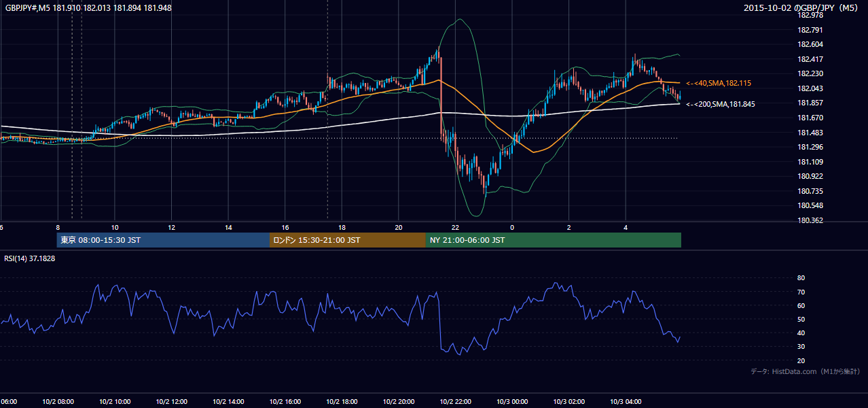Click the 200 SMA 181.845 label
Screen dimensions: 868x408
tap(720, 104)
